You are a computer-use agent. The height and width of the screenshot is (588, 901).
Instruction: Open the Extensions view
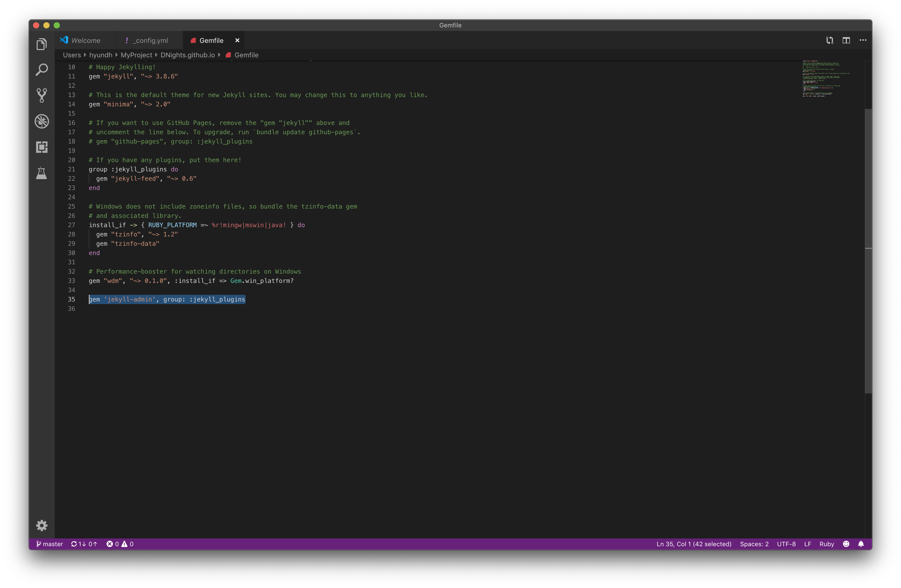click(x=42, y=147)
